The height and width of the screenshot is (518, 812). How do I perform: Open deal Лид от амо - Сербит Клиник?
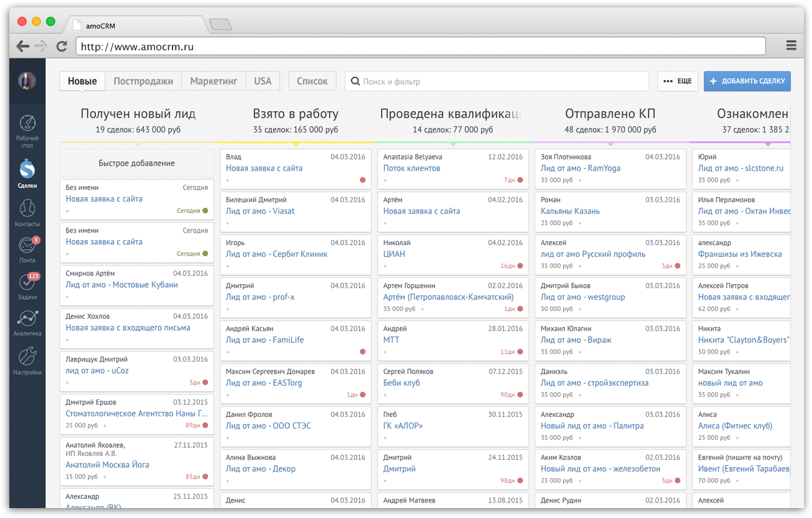click(x=277, y=254)
